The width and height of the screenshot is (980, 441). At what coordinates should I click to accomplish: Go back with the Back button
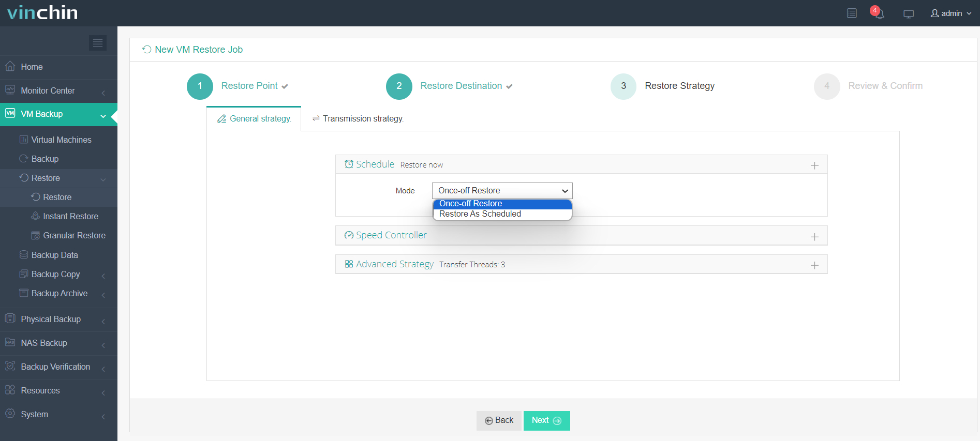(499, 421)
